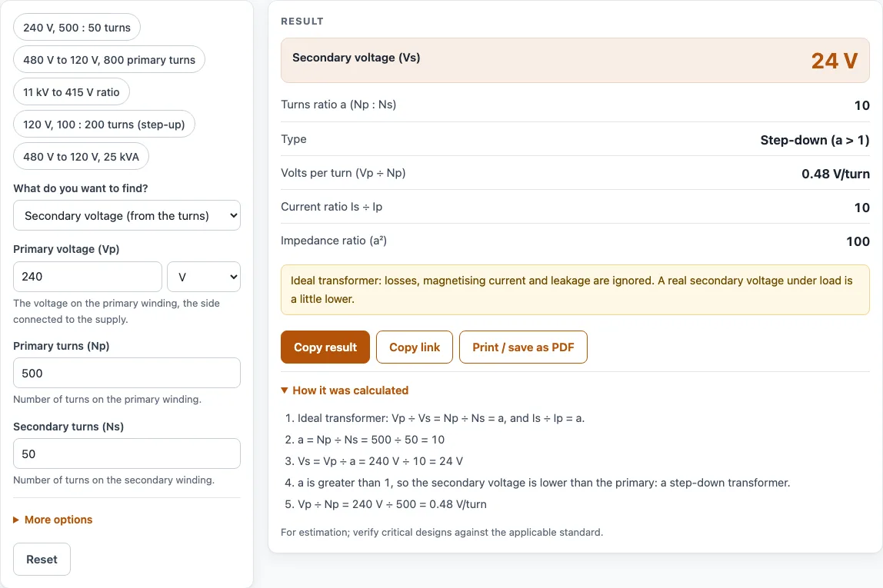Click step 4 about the step-down transformer
Screen dimensions: 883x588
click(544, 483)
